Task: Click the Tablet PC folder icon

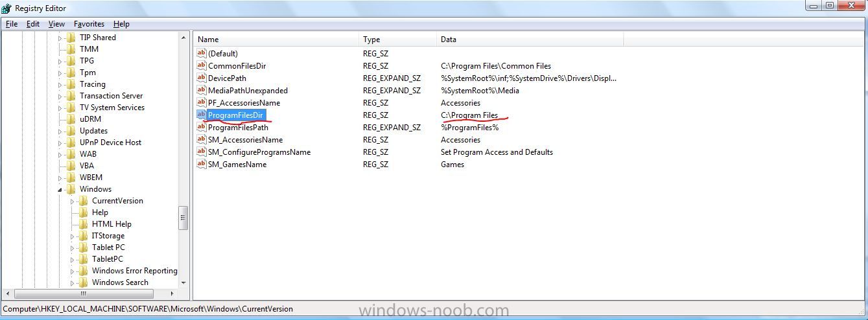Action: click(x=84, y=247)
